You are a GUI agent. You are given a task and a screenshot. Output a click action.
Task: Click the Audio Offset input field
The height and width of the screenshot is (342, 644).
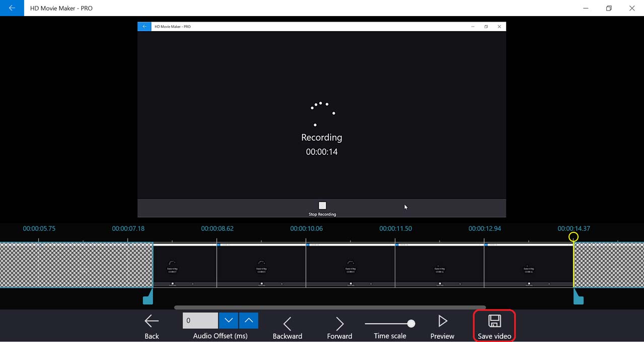(x=200, y=320)
